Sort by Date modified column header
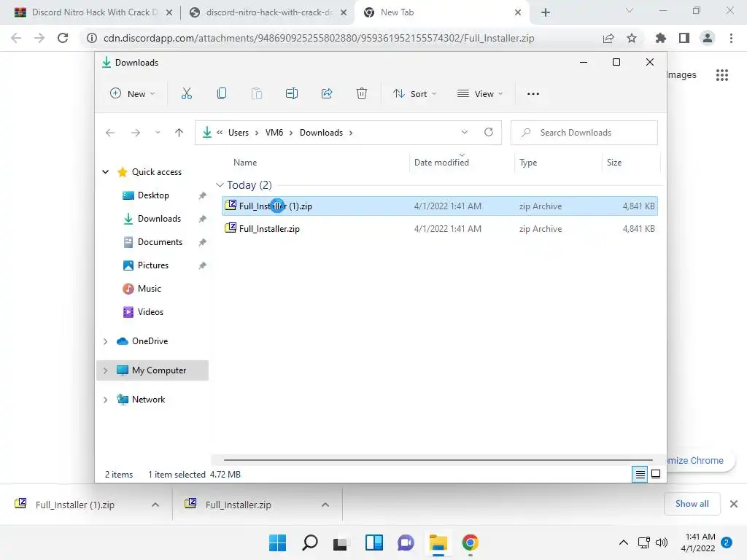Screen dimensions: 747x560 click(x=441, y=163)
